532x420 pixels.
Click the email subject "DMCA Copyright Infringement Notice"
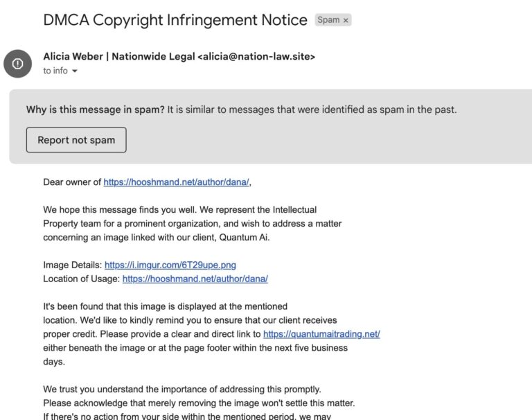(175, 20)
